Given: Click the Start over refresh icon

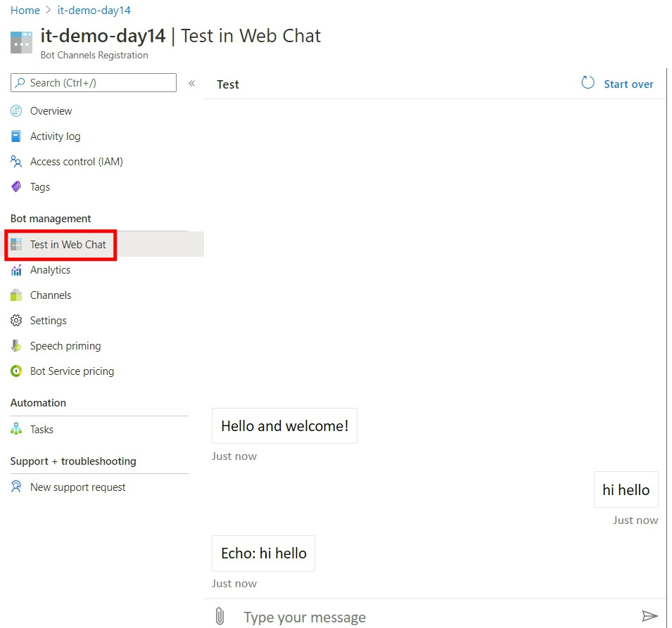Looking at the screenshot, I should coord(588,82).
